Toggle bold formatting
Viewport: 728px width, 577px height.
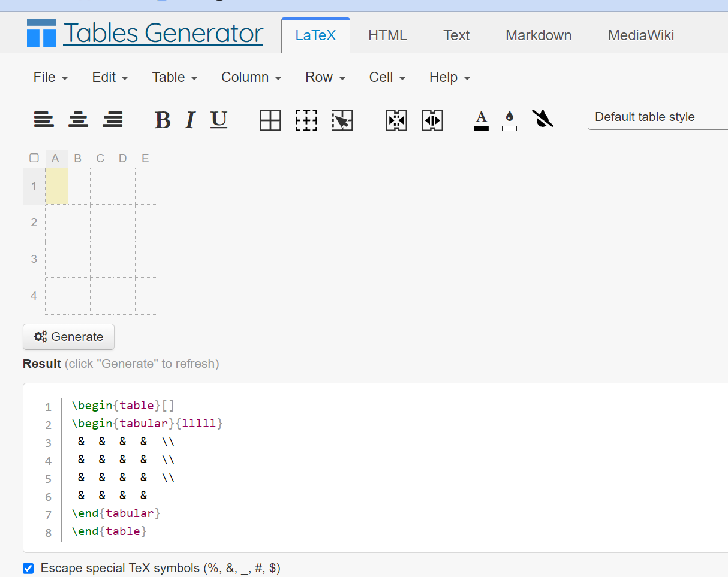(x=162, y=120)
